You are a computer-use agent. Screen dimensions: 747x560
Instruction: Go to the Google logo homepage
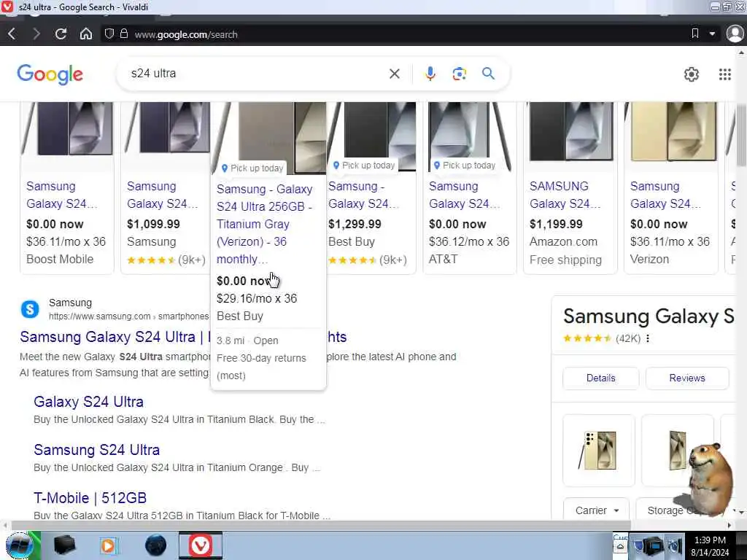(x=50, y=74)
